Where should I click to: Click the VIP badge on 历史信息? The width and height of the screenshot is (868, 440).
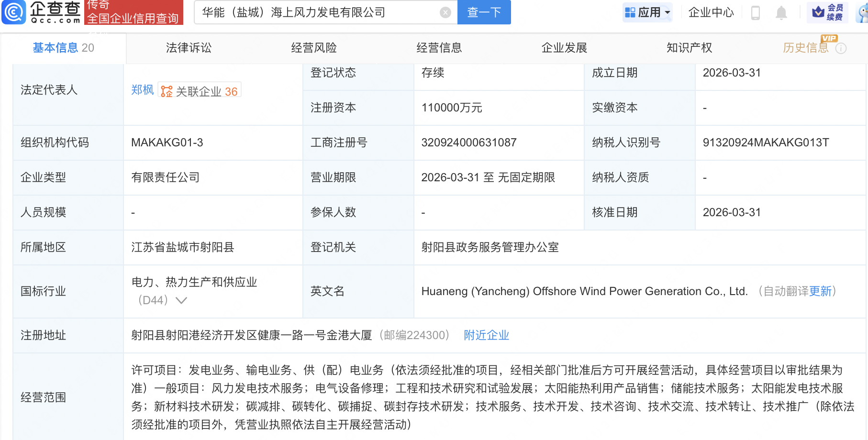click(830, 39)
